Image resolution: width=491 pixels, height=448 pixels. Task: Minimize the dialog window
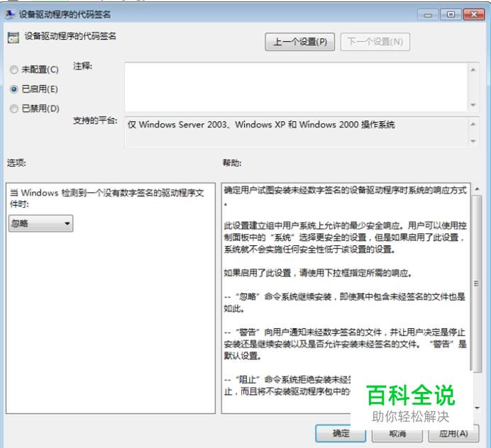(x=428, y=15)
